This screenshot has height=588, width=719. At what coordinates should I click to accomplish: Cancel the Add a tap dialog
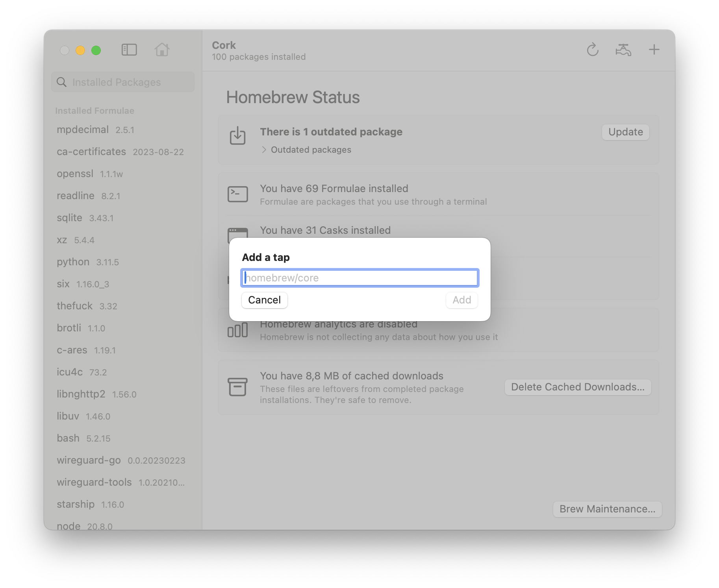265,300
